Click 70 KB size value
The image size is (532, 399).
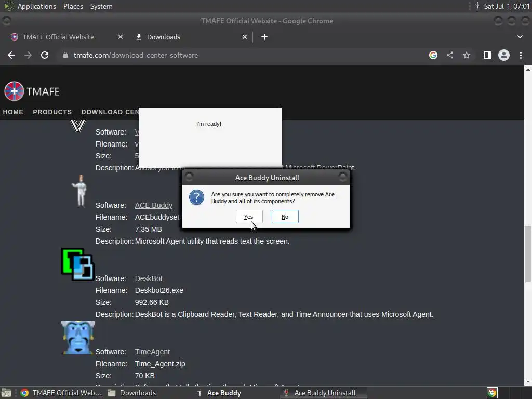(x=145, y=376)
